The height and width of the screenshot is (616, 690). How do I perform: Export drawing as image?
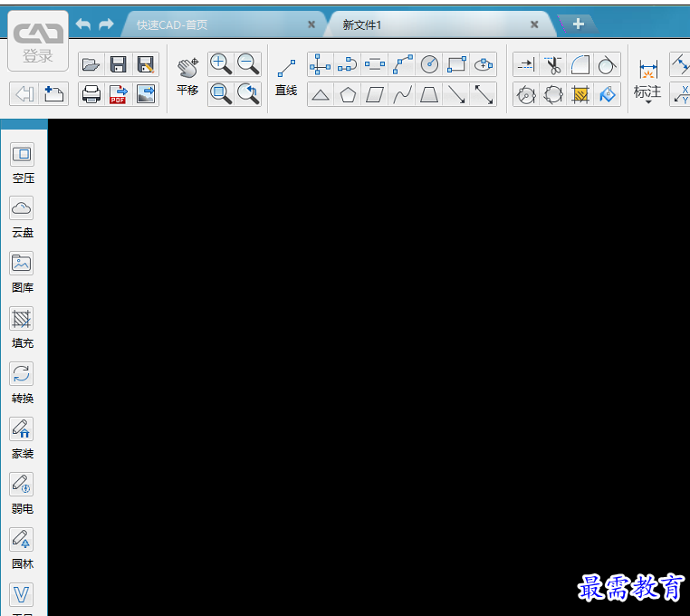(145, 94)
